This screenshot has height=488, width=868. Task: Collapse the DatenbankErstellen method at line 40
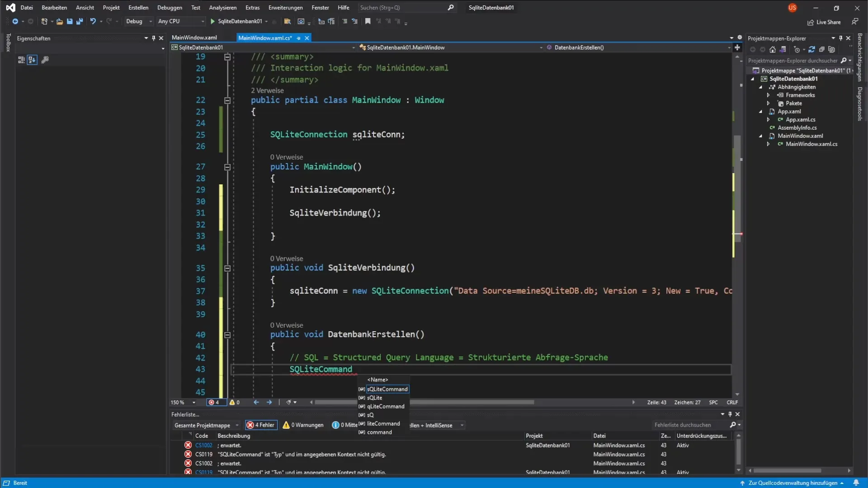coord(227,335)
